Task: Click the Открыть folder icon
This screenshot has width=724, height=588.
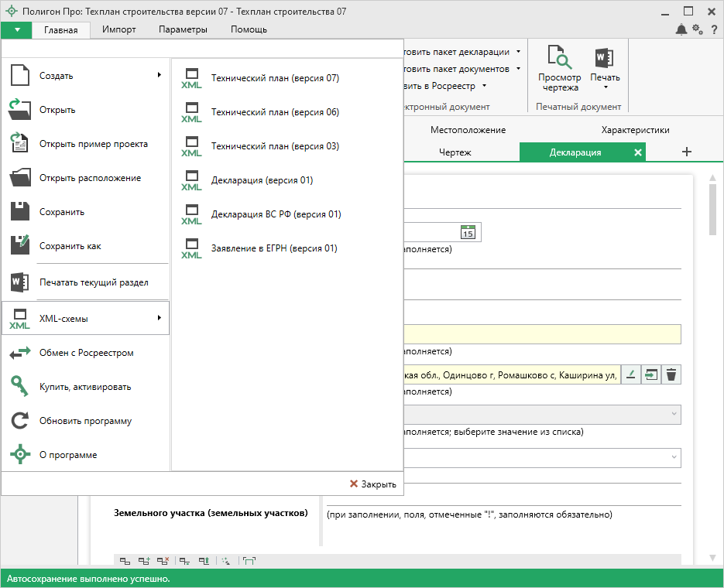Action: [x=20, y=110]
